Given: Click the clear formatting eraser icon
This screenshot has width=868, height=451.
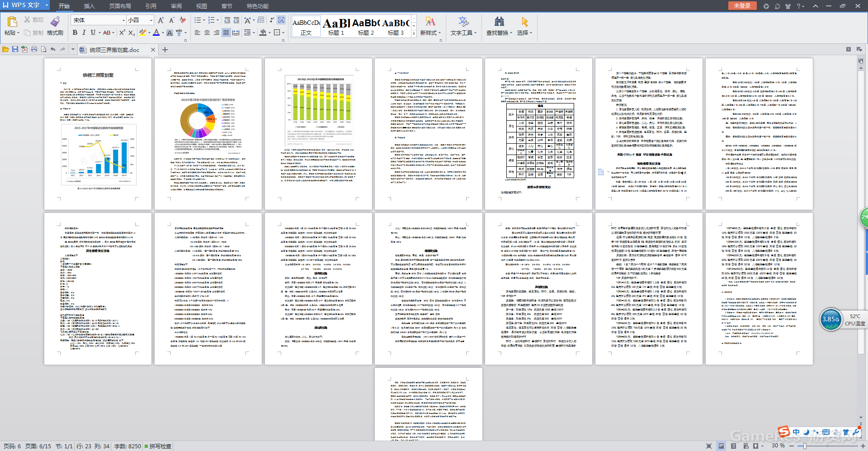Looking at the screenshot, I should 182,20.
